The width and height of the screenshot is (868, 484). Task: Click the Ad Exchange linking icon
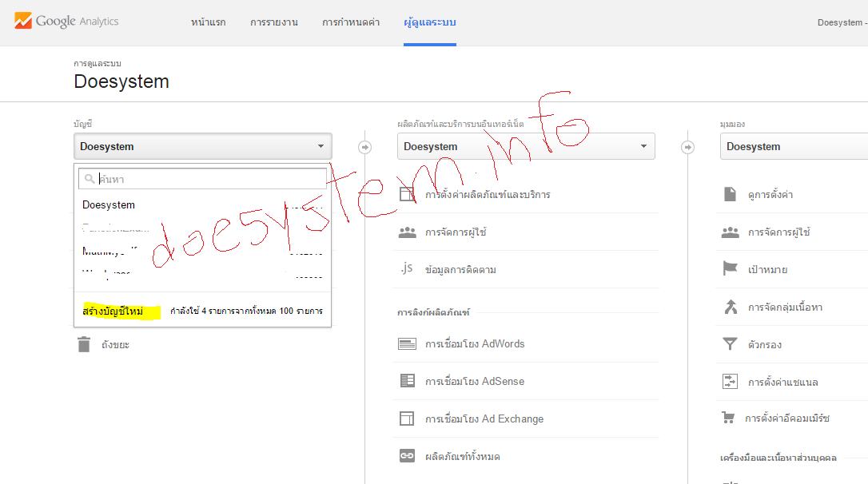[x=407, y=419]
